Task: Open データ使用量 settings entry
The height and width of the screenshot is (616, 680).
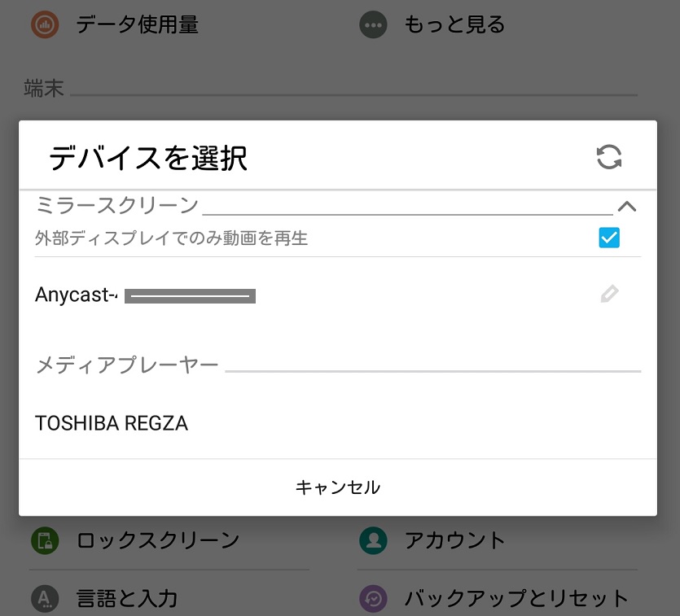Action: tap(137, 24)
